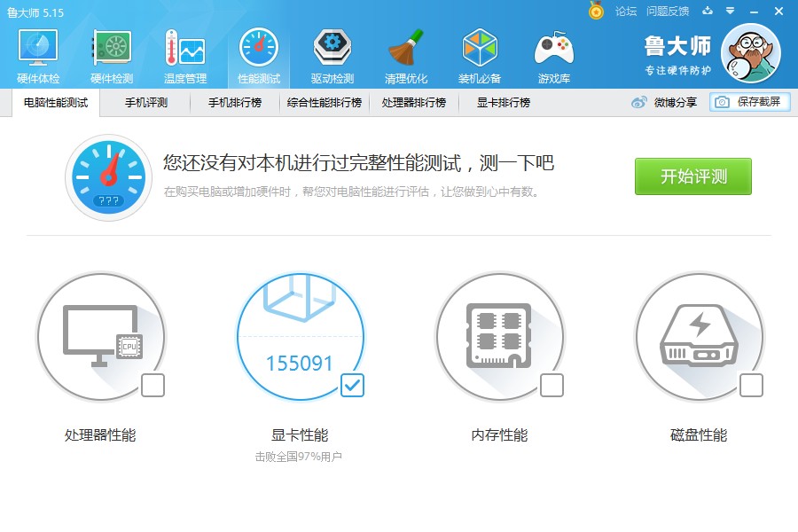Click the 鲁大师 5.15 title text
Screen dimensions: 798x532
click(35, 12)
